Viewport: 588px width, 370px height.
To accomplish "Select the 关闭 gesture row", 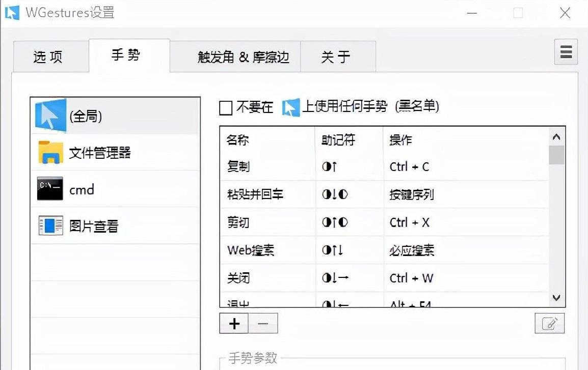I will (384, 278).
